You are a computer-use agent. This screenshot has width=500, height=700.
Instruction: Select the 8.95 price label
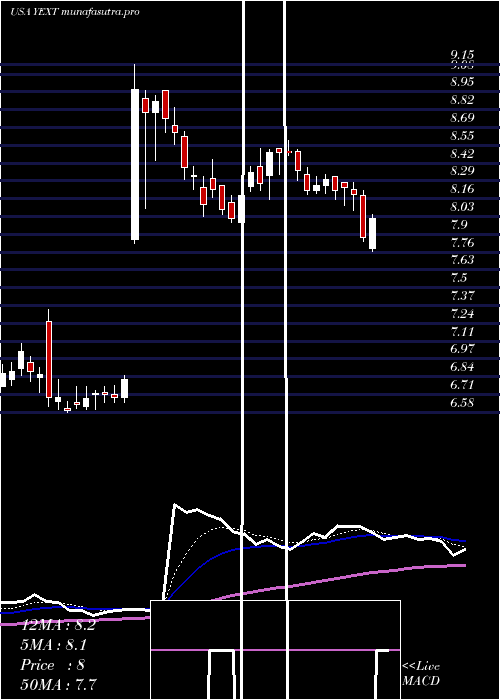462,82
